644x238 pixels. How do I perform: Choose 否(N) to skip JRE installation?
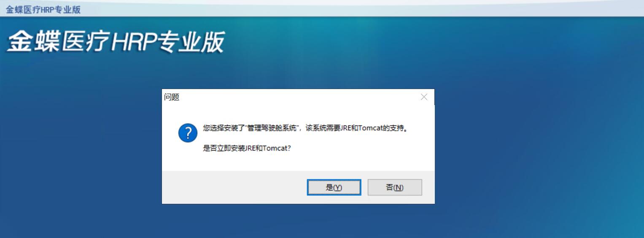point(395,187)
